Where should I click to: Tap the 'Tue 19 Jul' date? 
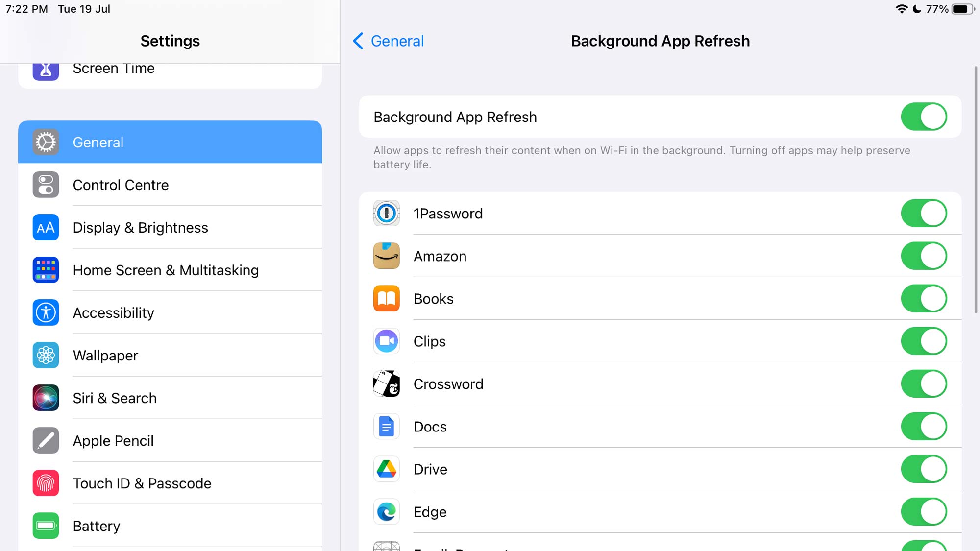[84, 9]
